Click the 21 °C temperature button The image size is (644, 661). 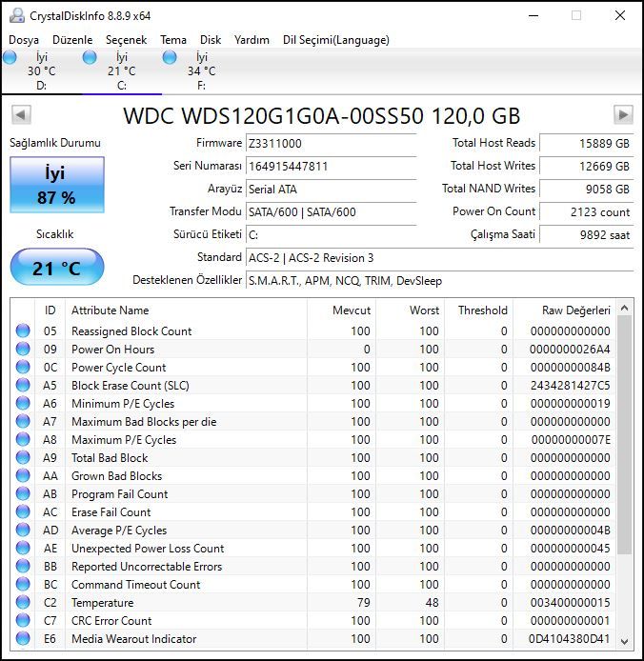pos(57,268)
